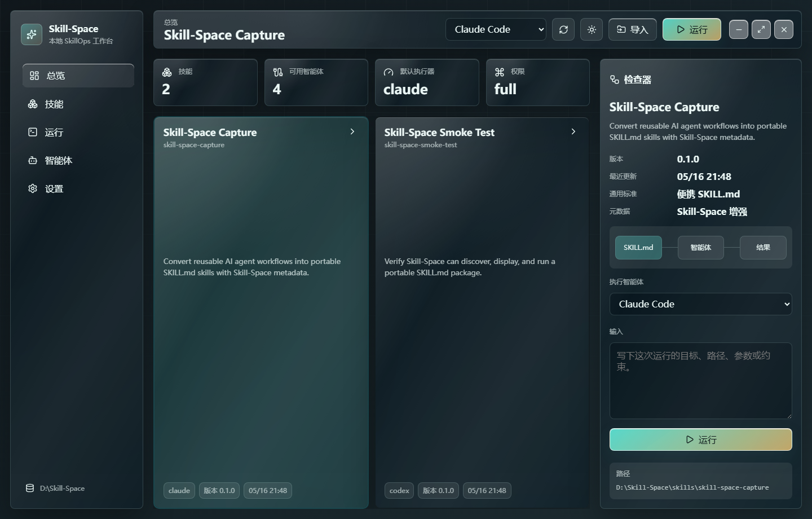812x519 pixels.
Task: Click the skill path D:\Skill-Space\skills\skill-space-capture
Action: [692, 487]
